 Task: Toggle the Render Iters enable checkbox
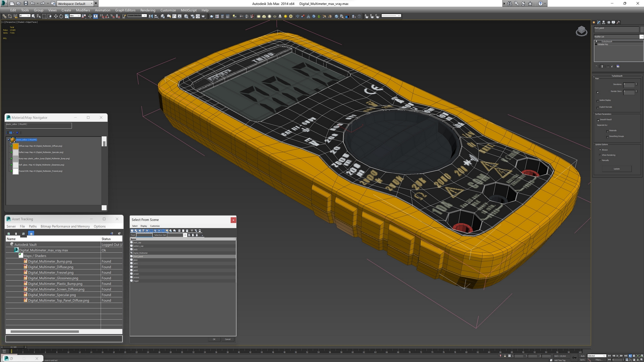tap(598, 92)
